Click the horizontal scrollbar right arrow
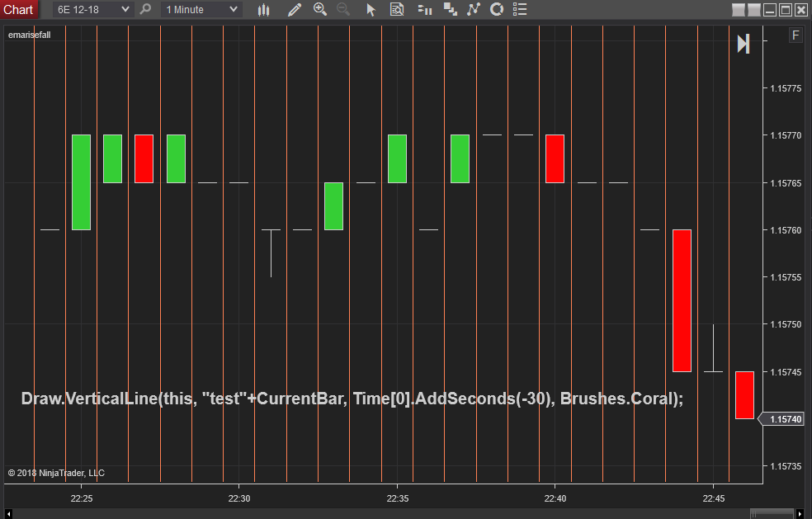The width and height of the screenshot is (812, 519). tap(800, 514)
